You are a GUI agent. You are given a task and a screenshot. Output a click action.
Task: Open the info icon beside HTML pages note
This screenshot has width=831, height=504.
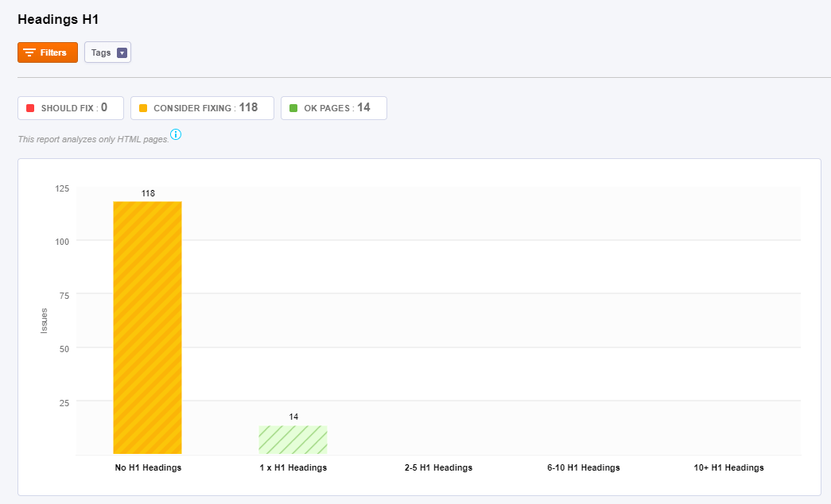pyautogui.click(x=176, y=134)
